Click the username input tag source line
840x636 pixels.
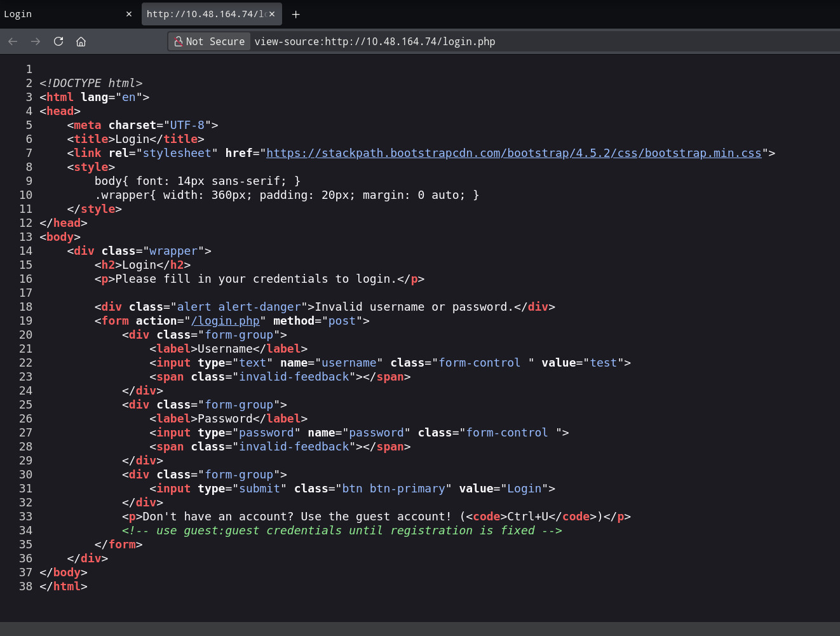click(x=390, y=363)
